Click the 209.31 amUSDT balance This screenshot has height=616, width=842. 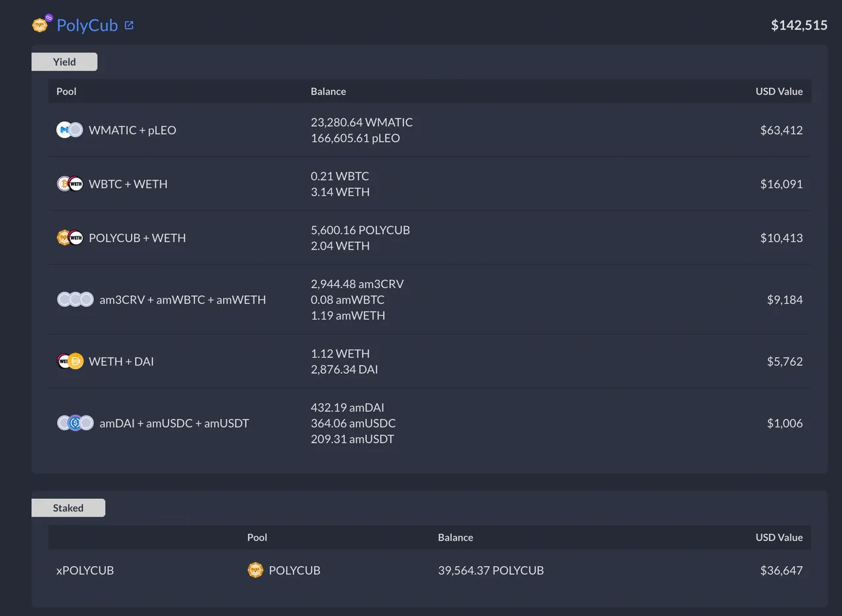[x=353, y=439]
